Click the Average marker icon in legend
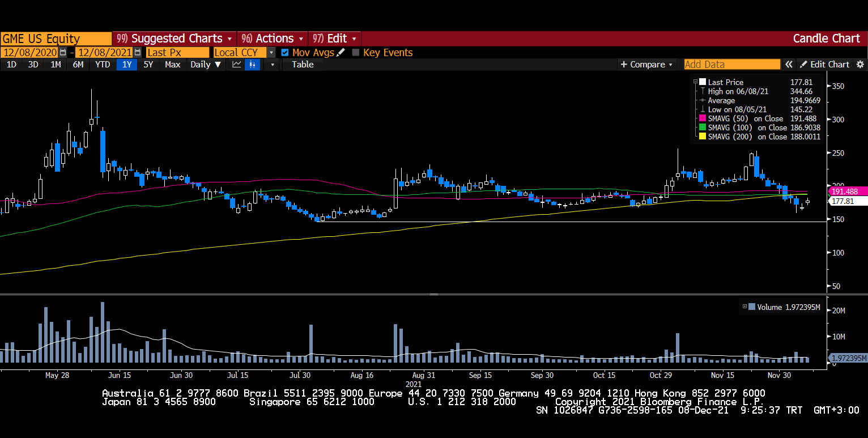The height and width of the screenshot is (438, 868). [x=703, y=100]
